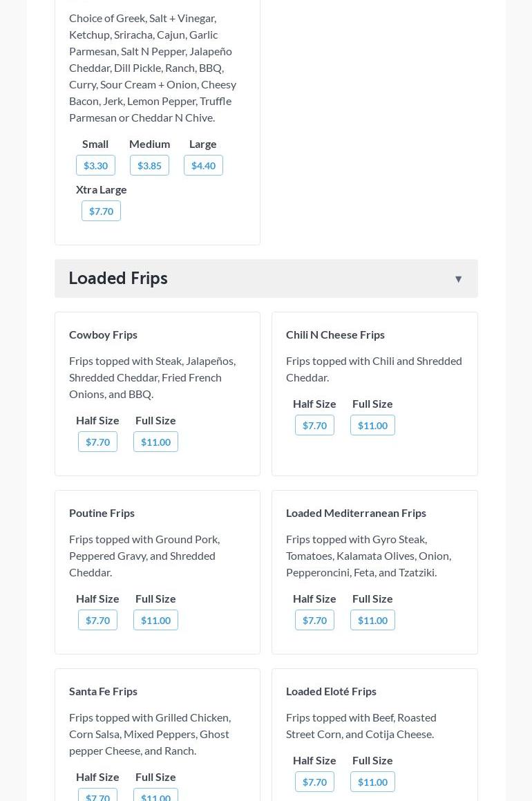Pick Loaded Eloté Frips Half Size
Image resolution: width=532 pixels, height=801 pixels.
click(314, 782)
